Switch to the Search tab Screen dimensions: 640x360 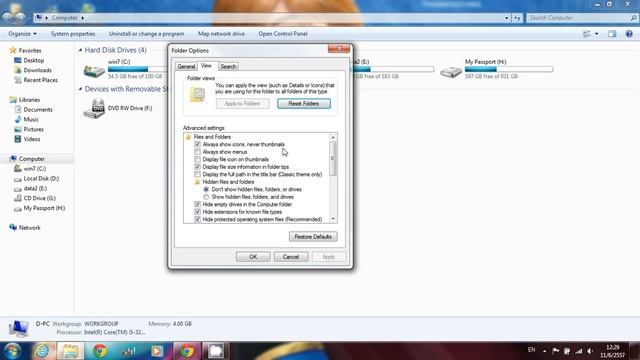coord(228,67)
